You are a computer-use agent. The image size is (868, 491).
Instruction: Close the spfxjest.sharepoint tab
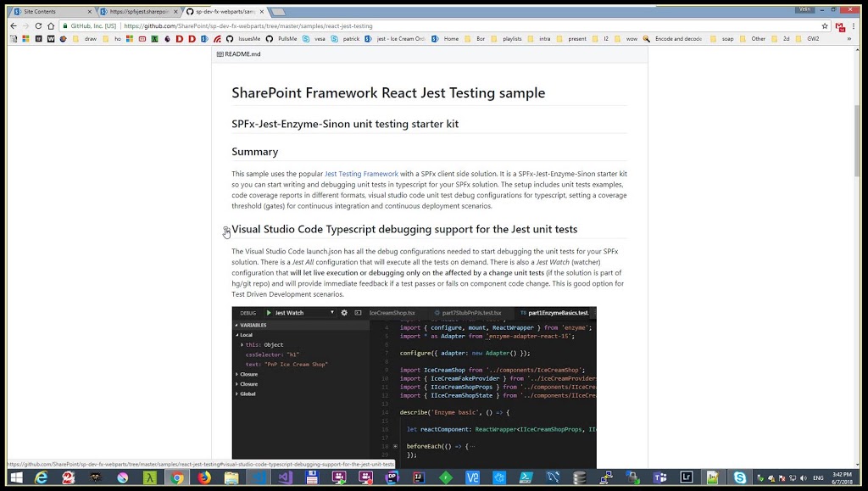(176, 11)
